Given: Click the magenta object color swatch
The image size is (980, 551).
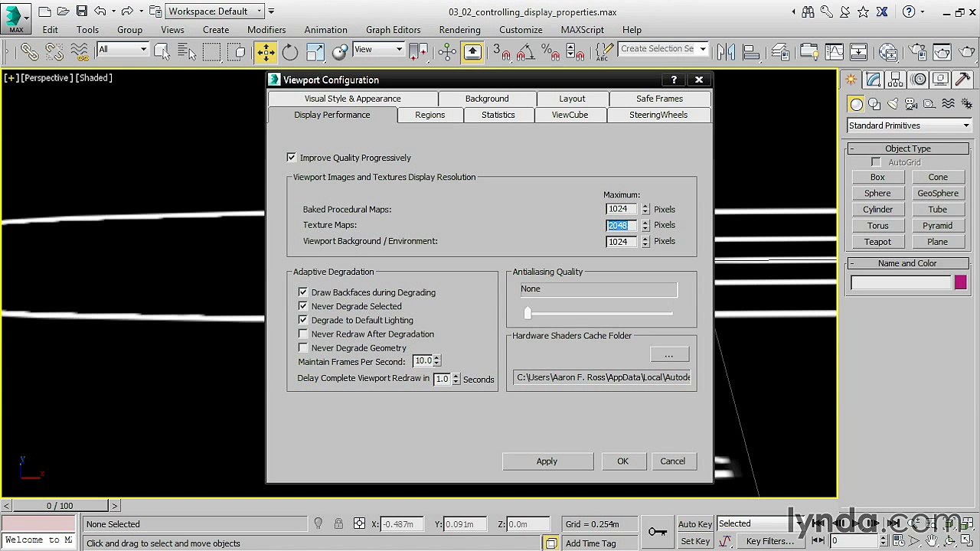Looking at the screenshot, I should tap(961, 283).
